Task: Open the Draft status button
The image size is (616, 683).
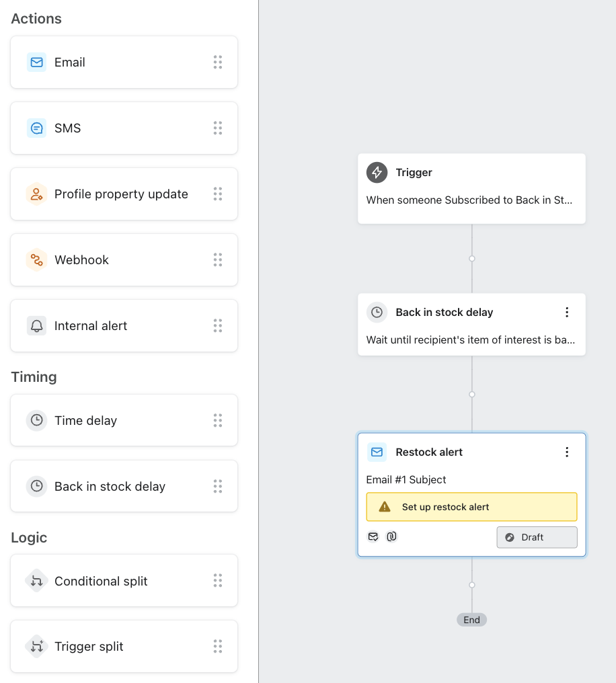Action: coord(537,537)
